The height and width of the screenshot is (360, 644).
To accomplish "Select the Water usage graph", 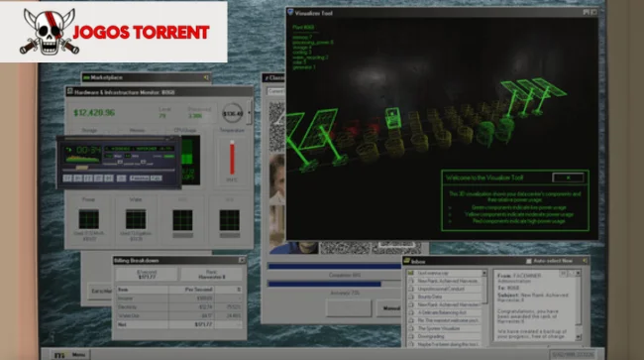I will 136,219.
